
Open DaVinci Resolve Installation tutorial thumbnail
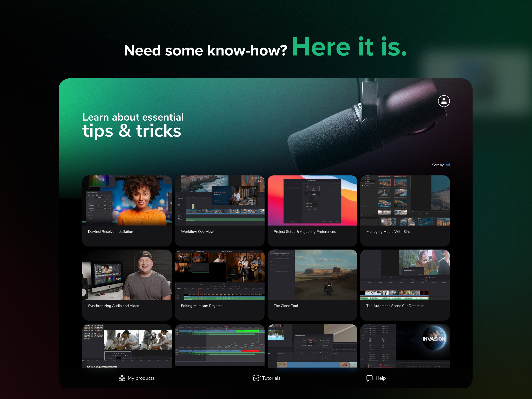point(127,200)
